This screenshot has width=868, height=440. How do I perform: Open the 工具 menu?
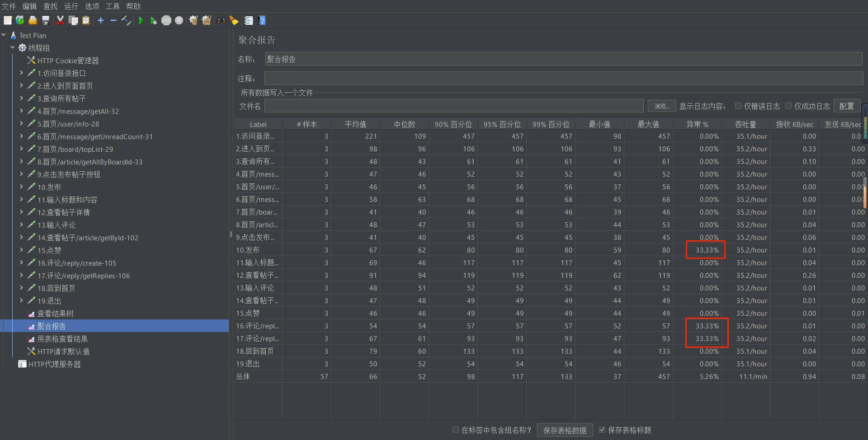pos(113,6)
